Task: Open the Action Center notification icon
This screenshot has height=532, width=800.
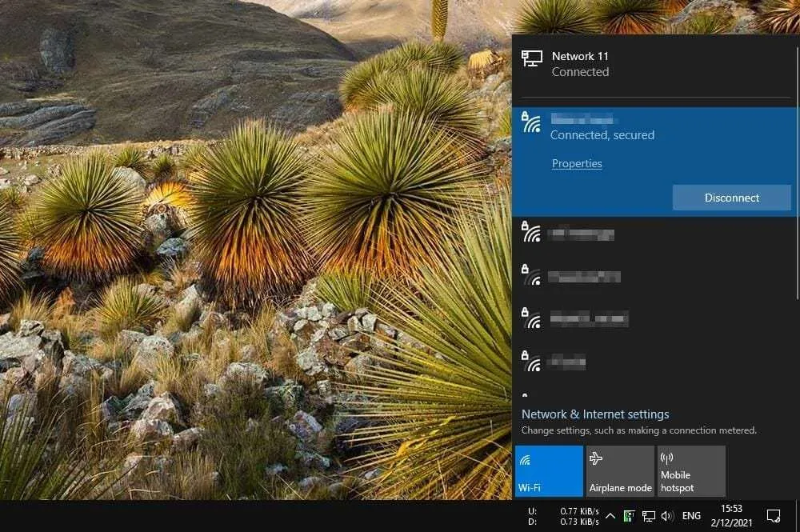Action: coord(774,516)
